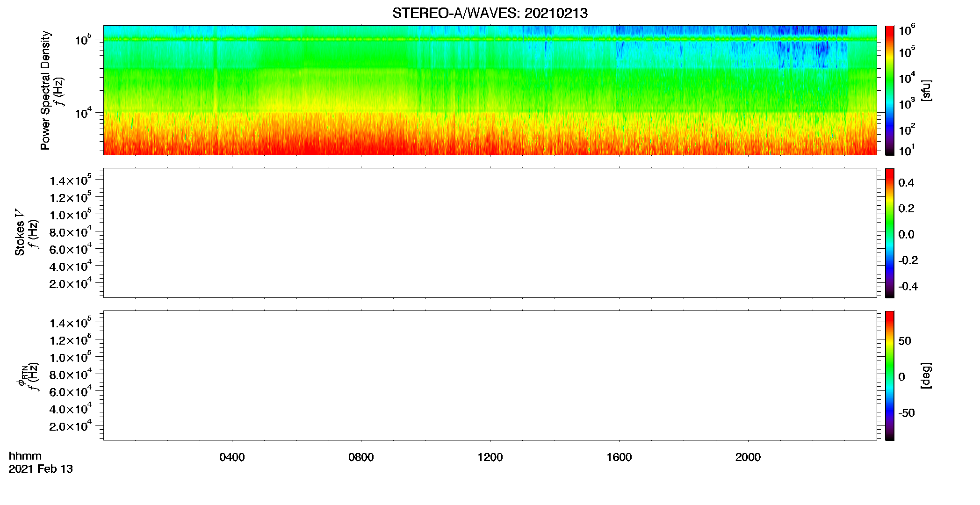
Task: Click the empty phi RTN plot panel
Action: 490,375
